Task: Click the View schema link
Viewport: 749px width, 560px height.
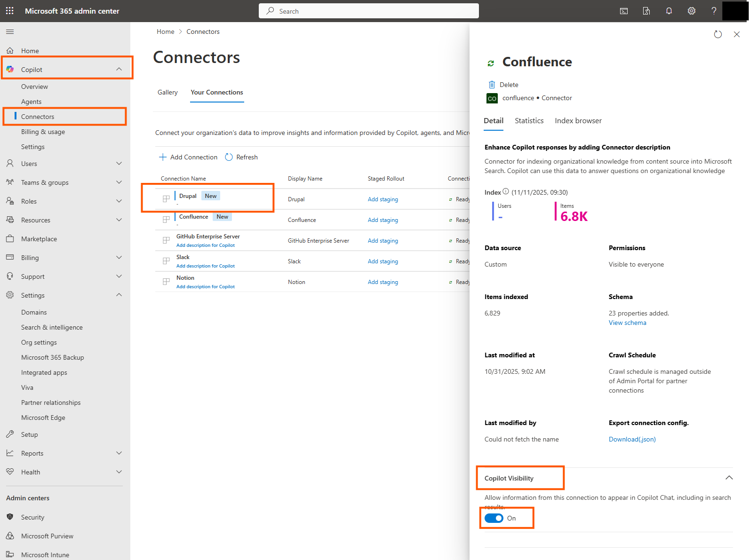Action: pyautogui.click(x=627, y=323)
